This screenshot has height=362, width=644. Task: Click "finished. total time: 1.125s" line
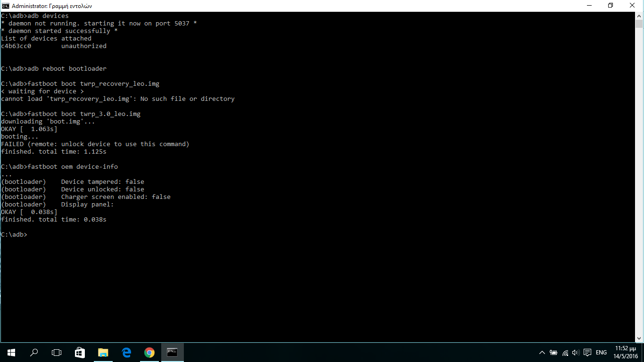tap(54, 152)
